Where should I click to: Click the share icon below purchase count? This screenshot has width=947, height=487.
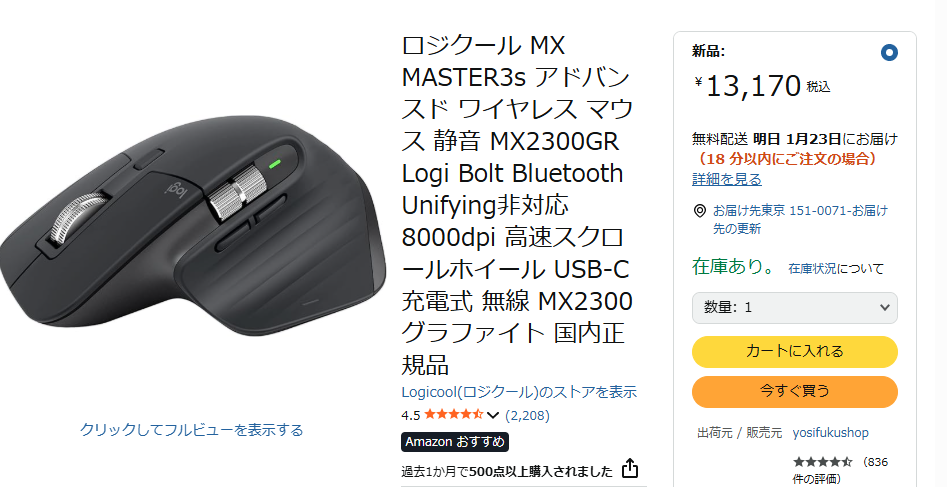[629, 468]
